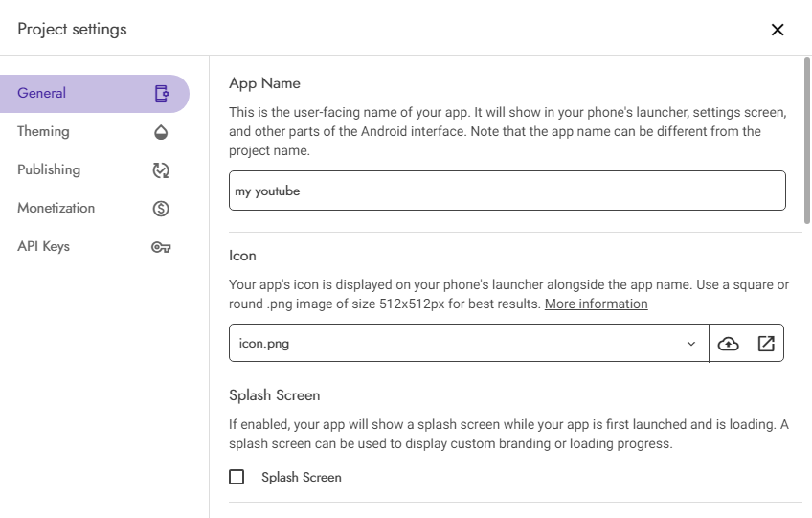Click the Theming droplet icon

click(161, 132)
